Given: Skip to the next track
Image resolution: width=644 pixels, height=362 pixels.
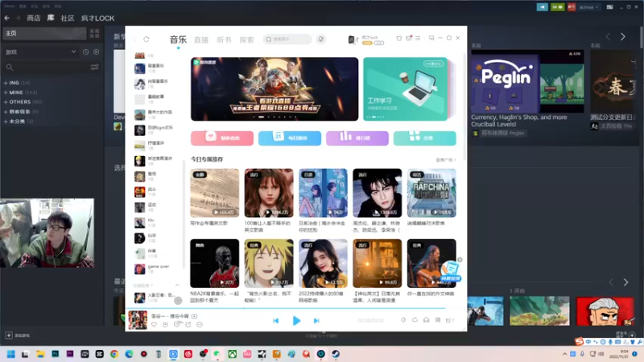Looking at the screenshot, I should [316, 320].
